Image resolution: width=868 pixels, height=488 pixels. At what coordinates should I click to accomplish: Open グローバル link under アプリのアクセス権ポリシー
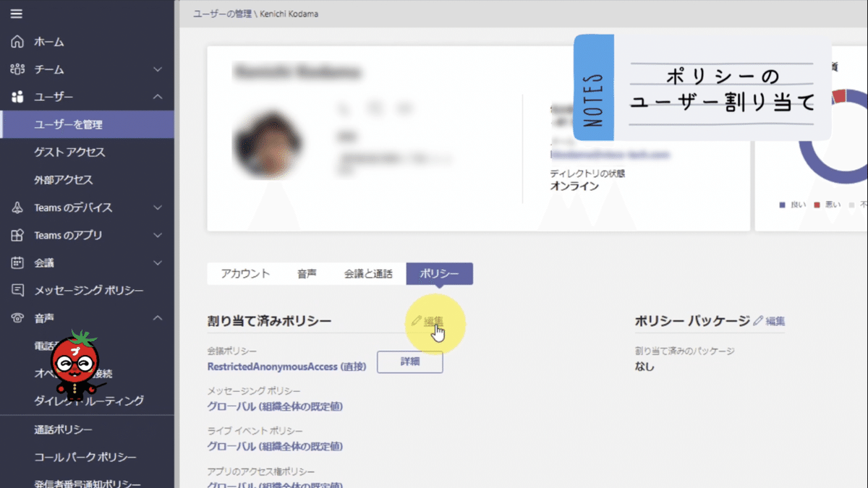point(275,484)
